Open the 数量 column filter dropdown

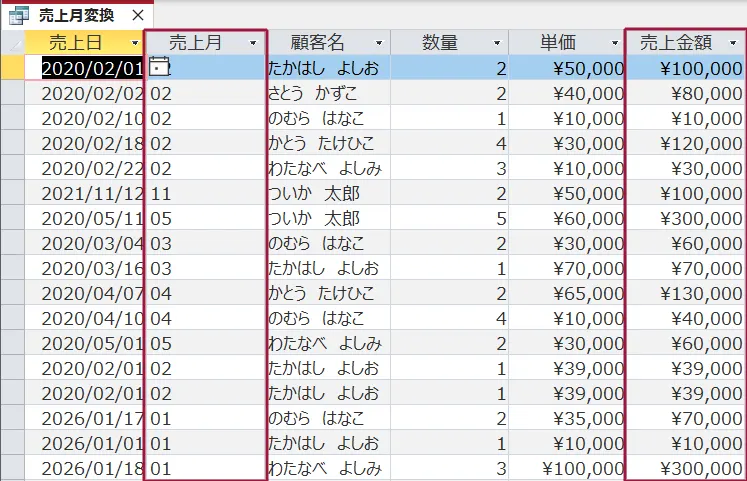497,43
